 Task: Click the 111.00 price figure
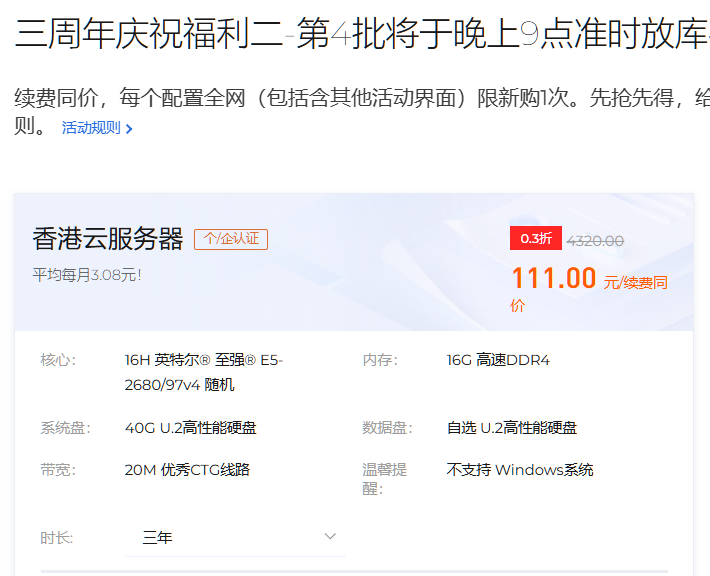point(554,278)
